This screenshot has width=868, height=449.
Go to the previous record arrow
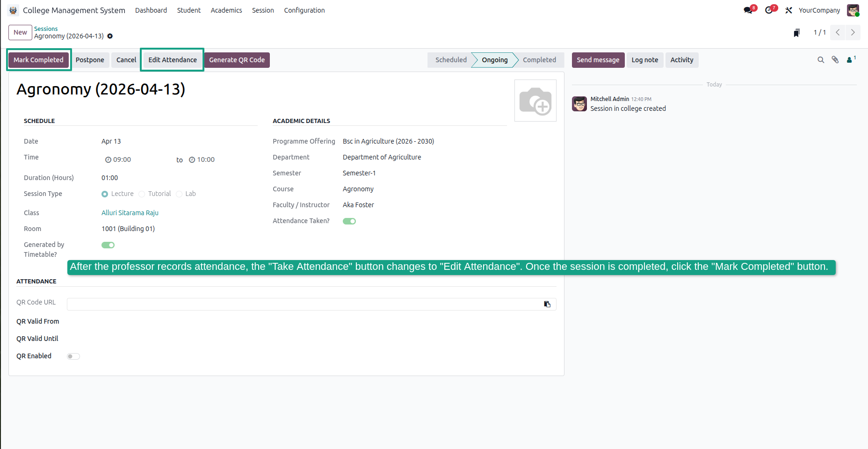point(838,32)
